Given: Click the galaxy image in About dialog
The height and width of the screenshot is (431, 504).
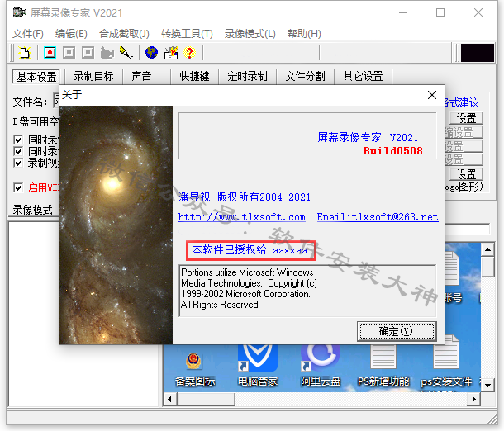Looking at the screenshot, I should click(x=116, y=225).
